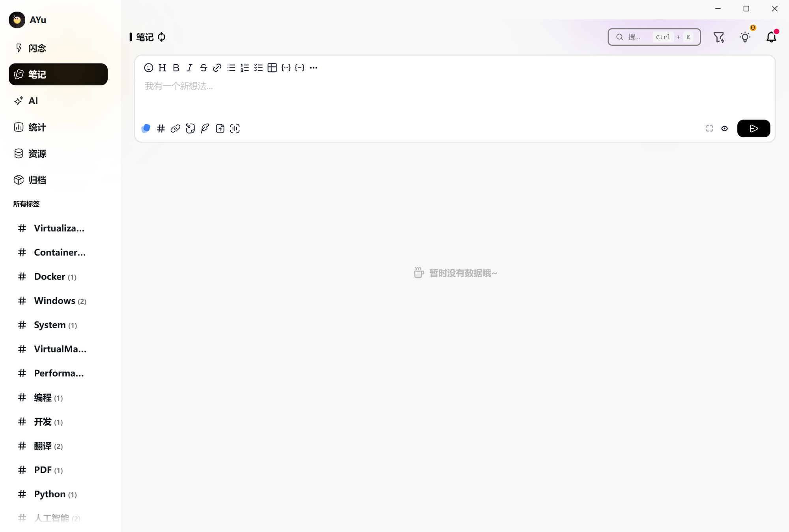Insert a bulleted list
This screenshot has width=789, height=532.
231,68
